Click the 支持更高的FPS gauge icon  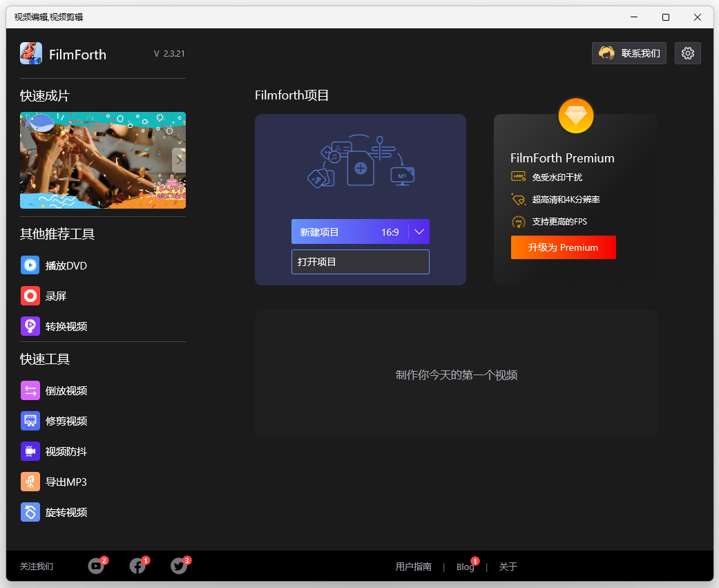point(518,222)
